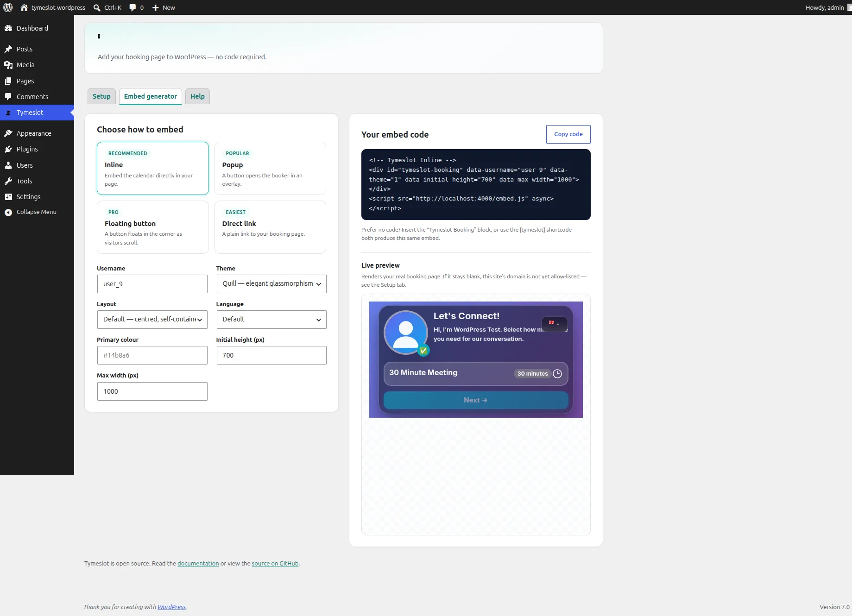Open the source on GitHub link
This screenshot has width=852, height=616.
click(275, 564)
